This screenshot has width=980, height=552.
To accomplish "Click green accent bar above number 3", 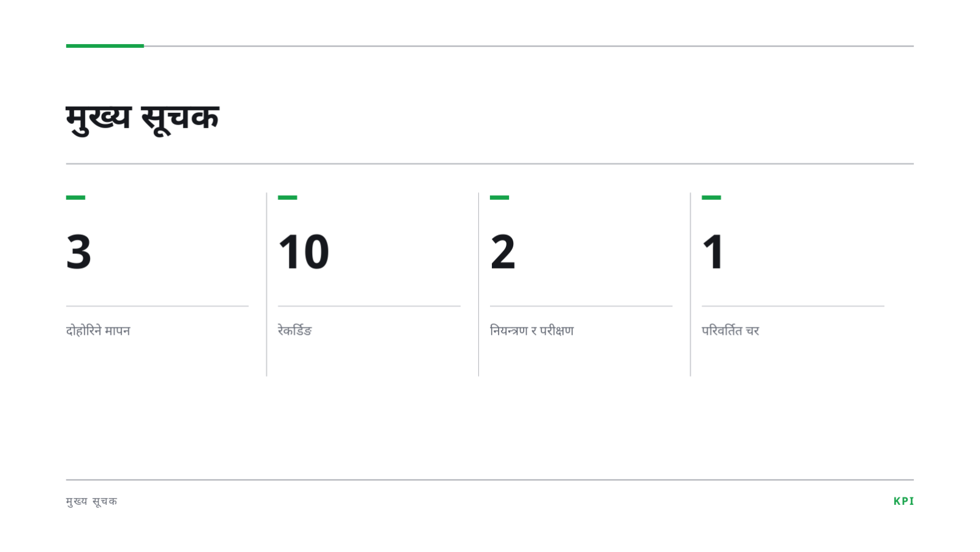I will 75,197.
